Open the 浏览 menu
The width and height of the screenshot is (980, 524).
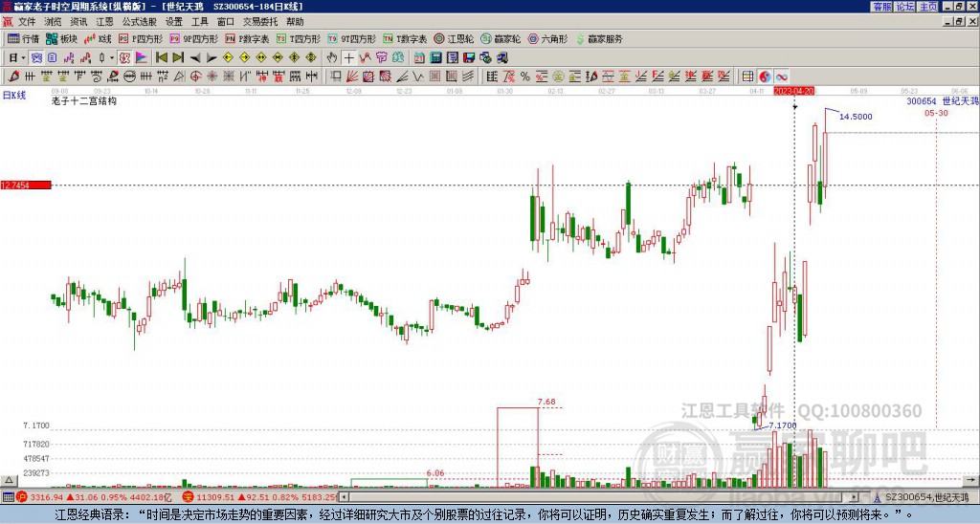tap(53, 22)
